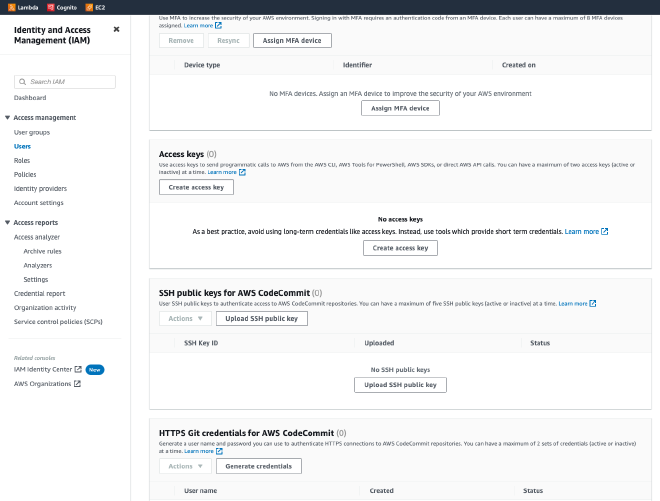The height and width of the screenshot is (501, 660).
Task: Go to User groups in sidebar
Action: pos(32,132)
